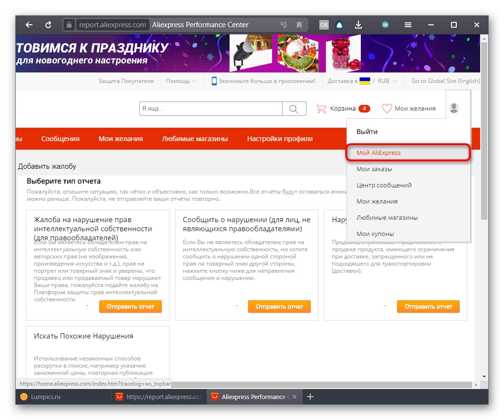
Task: Click the profile avatar icon
Action: [454, 108]
